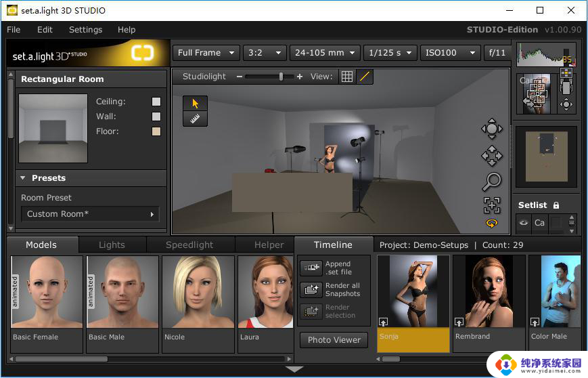Open the f/11 aperture dropdown
Screen dimensions: 588x378
pos(498,53)
